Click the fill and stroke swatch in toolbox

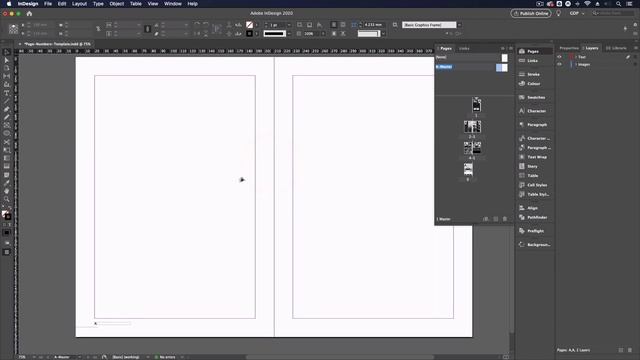pos(6,215)
